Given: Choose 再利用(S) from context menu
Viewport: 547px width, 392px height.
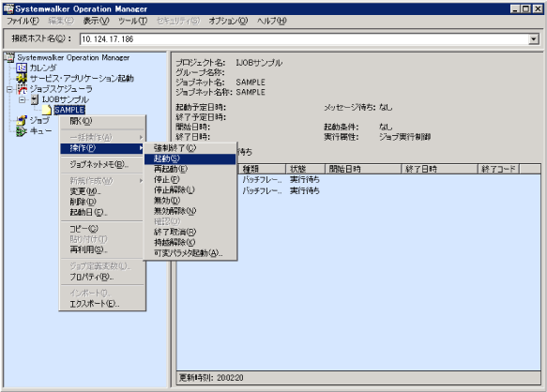Looking at the screenshot, I should 102,249.
